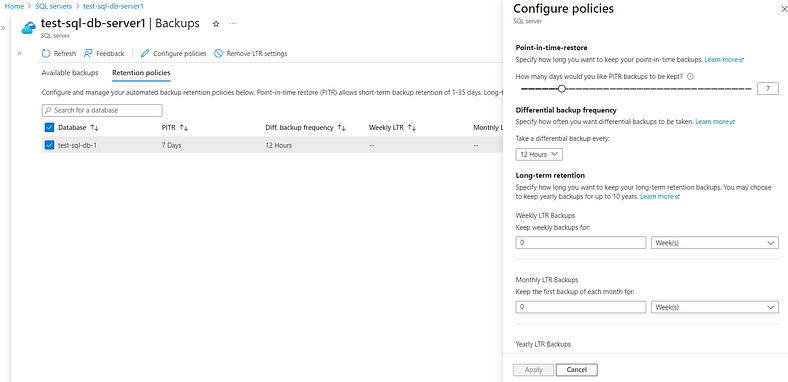Click the Configure policies pencil icon
Screen dimensions: 788x382
pos(145,53)
